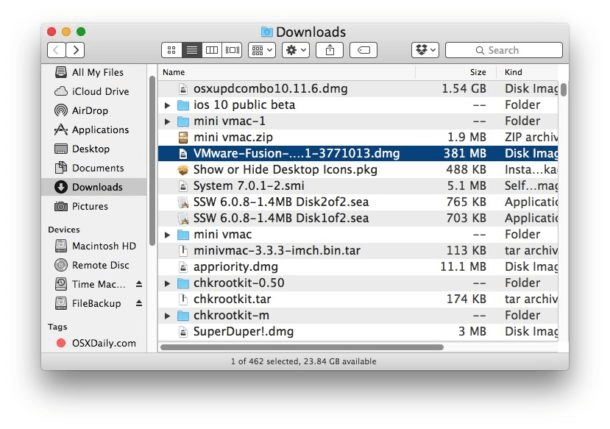Screen dimensions: 610x429
Task: Click the green zoom window button
Action: tap(81, 32)
